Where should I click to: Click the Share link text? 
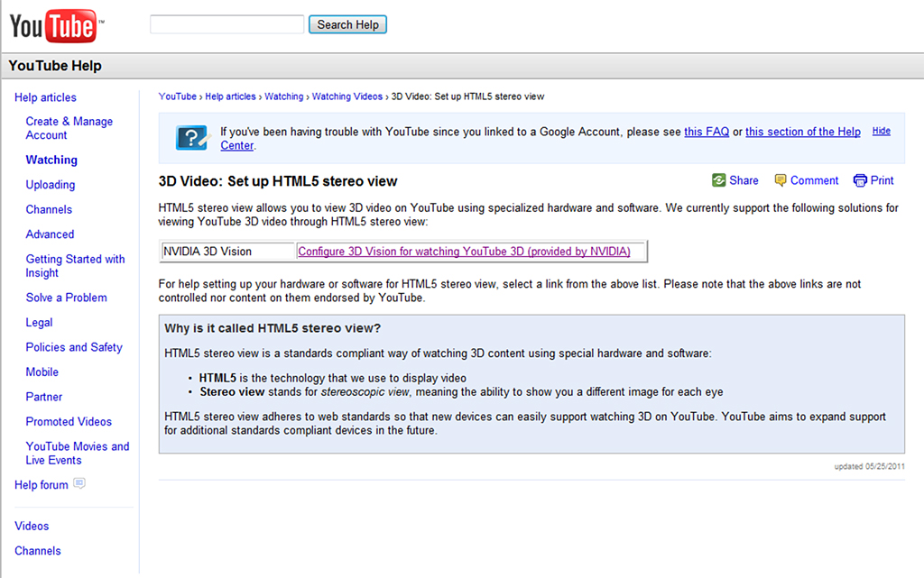click(x=744, y=180)
